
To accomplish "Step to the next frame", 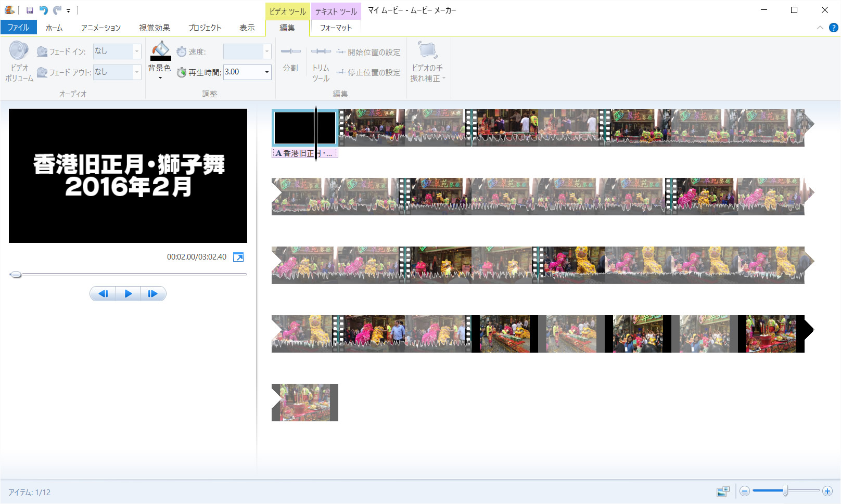I will [x=153, y=294].
